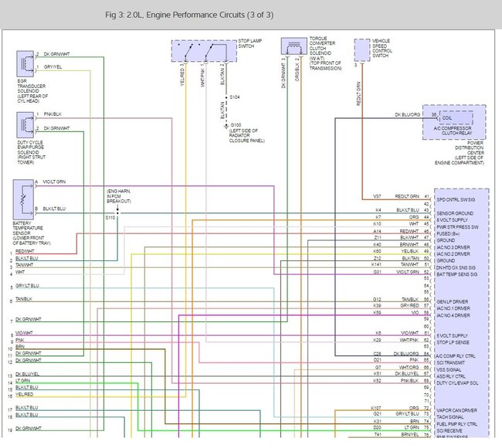
Task: Click circuit code 'V37' at pin 41
Action: [377, 196]
